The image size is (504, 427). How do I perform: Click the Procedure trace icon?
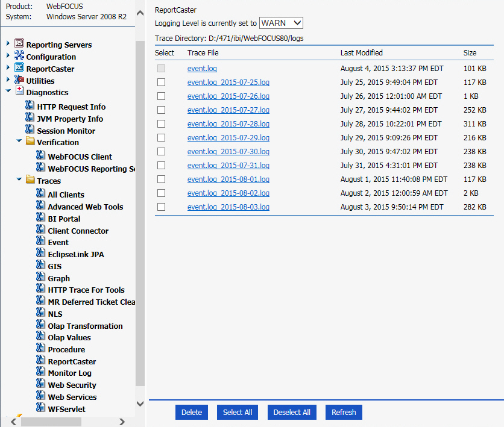click(40, 348)
